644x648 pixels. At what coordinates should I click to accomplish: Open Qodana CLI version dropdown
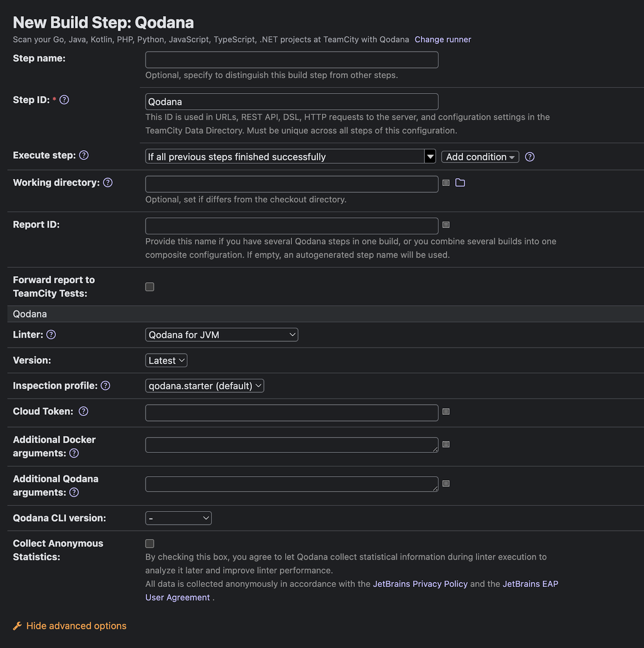tap(178, 518)
